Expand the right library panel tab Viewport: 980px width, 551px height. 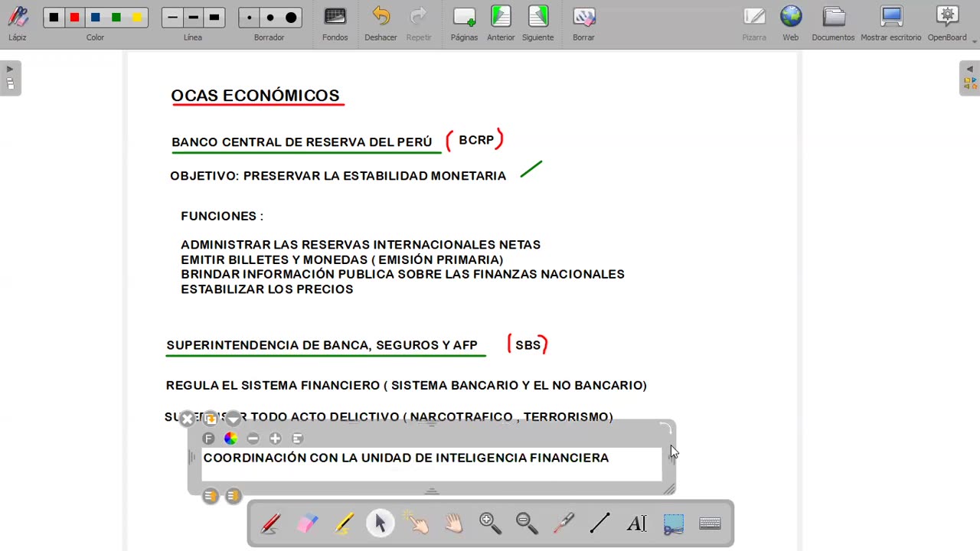click(x=969, y=78)
